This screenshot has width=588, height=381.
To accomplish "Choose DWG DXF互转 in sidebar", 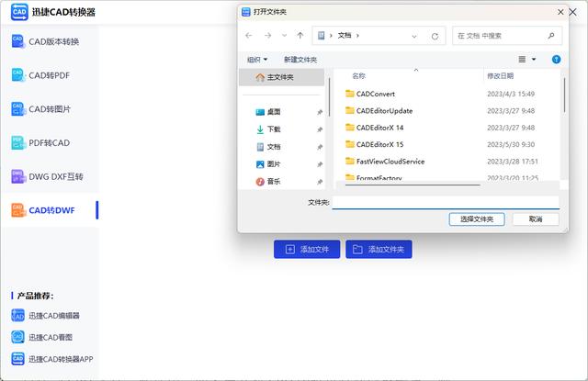I will point(51,176).
